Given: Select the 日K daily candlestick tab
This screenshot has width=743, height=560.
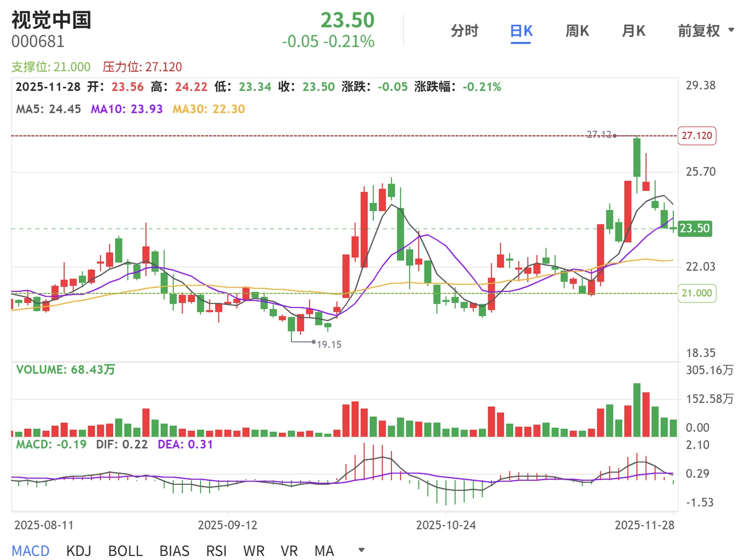Looking at the screenshot, I should [521, 31].
